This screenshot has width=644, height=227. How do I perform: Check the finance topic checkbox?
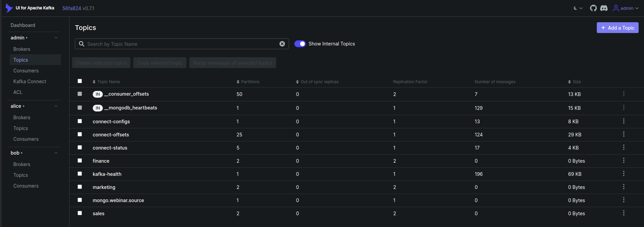(x=80, y=161)
